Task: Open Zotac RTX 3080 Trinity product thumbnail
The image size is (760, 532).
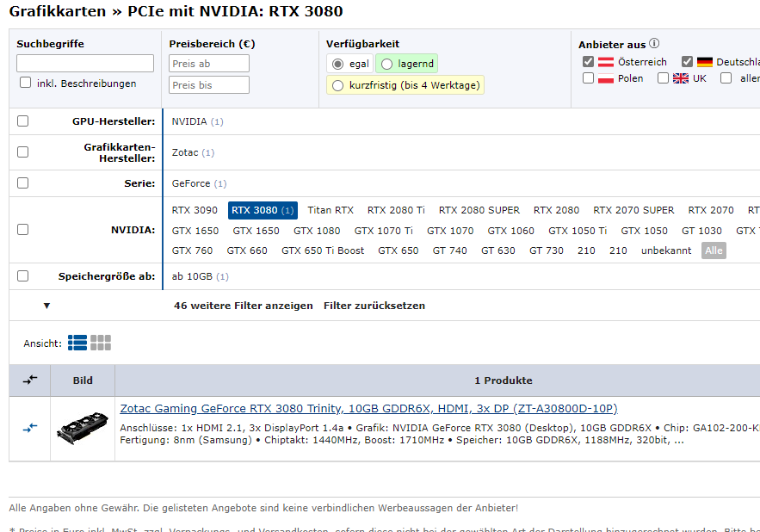Action: pos(83,428)
